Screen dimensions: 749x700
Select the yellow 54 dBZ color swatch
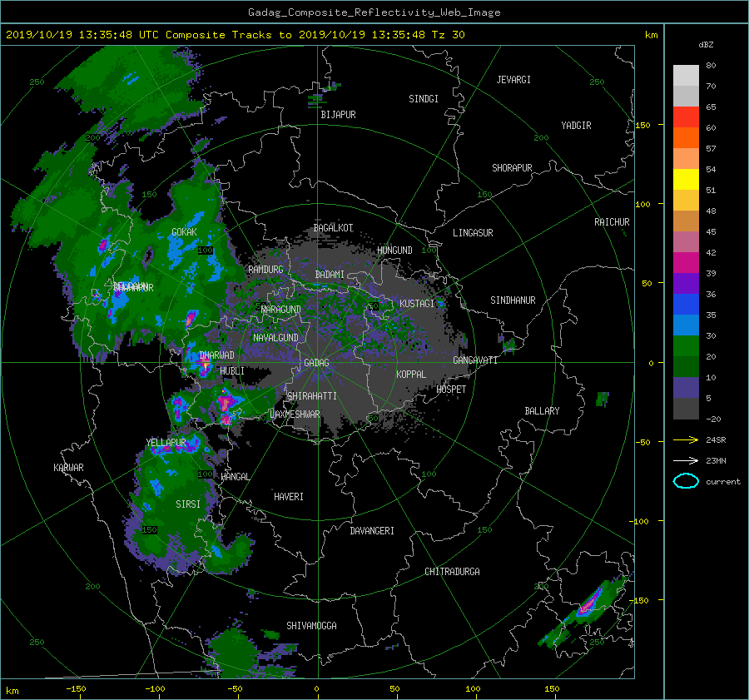tap(686, 179)
